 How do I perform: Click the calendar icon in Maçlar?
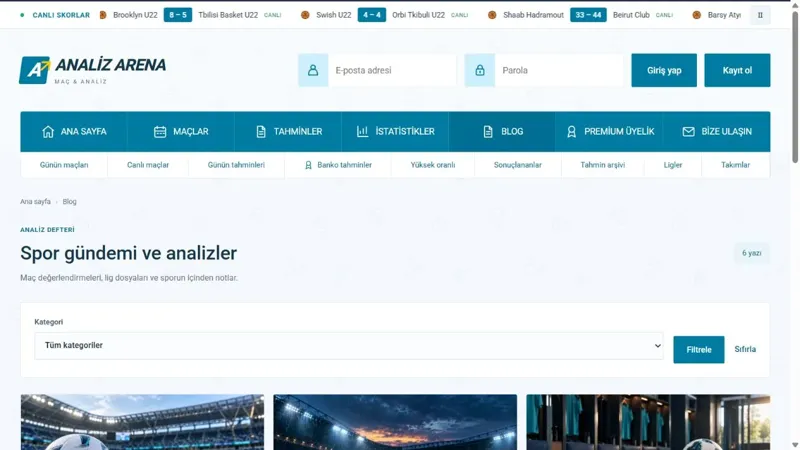pos(160,132)
